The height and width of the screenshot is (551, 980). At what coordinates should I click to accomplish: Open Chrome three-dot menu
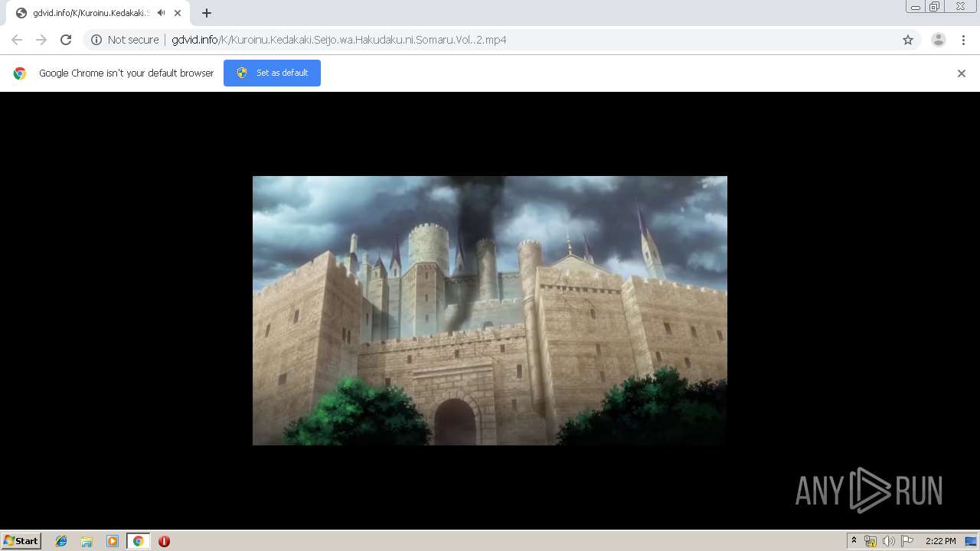[x=963, y=40]
